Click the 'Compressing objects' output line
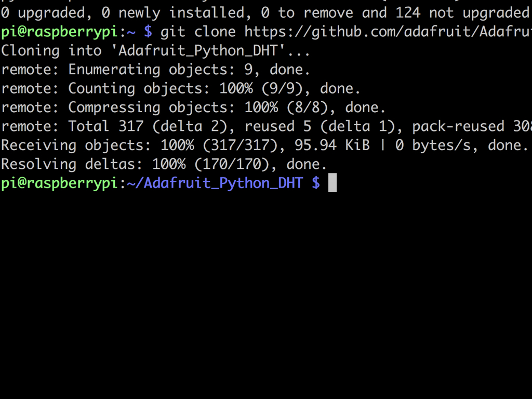The image size is (532, 399). point(193,108)
